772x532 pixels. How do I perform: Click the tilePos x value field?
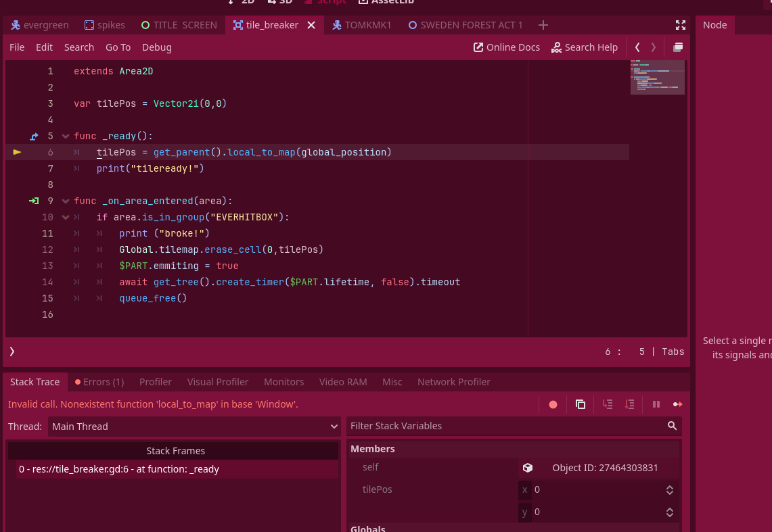[598, 489]
